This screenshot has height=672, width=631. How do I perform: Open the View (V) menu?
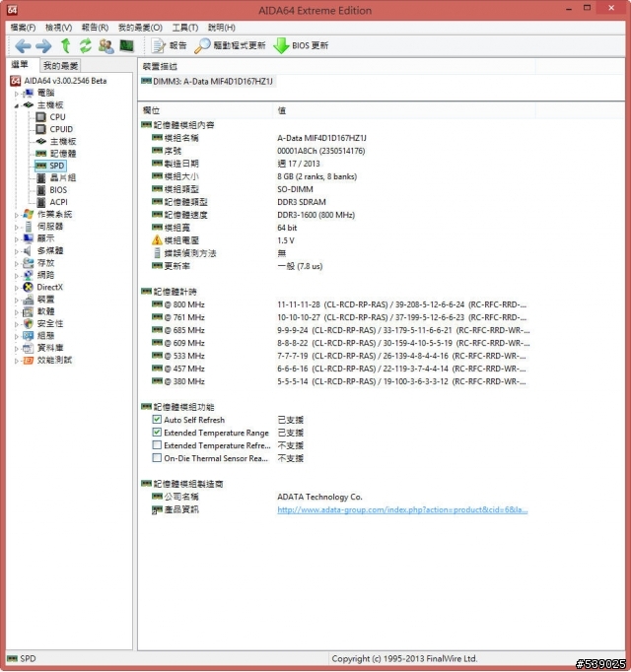[59, 28]
